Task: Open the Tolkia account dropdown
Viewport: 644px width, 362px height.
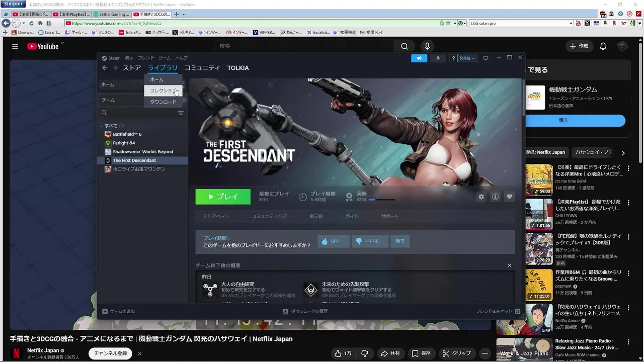Action: tap(466, 58)
